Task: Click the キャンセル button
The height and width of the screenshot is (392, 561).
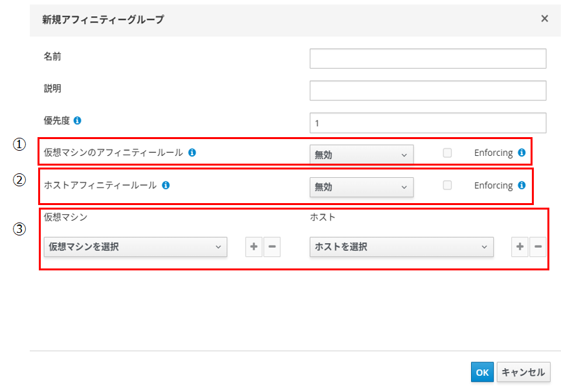Action: tap(523, 372)
